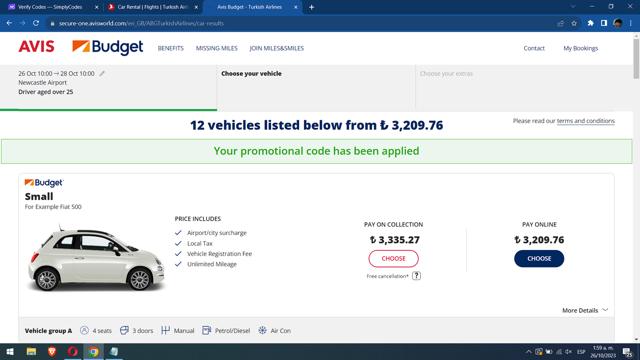Click the browser back arrow

tap(9, 23)
